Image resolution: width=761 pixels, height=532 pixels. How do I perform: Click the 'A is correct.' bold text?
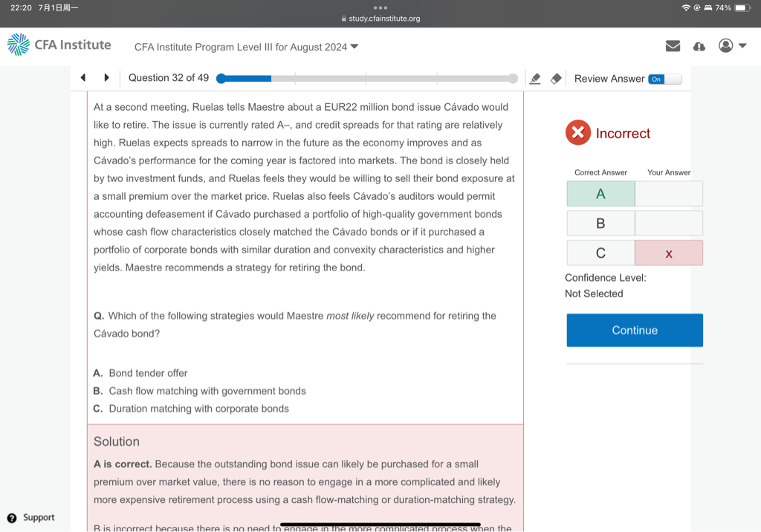pos(123,464)
